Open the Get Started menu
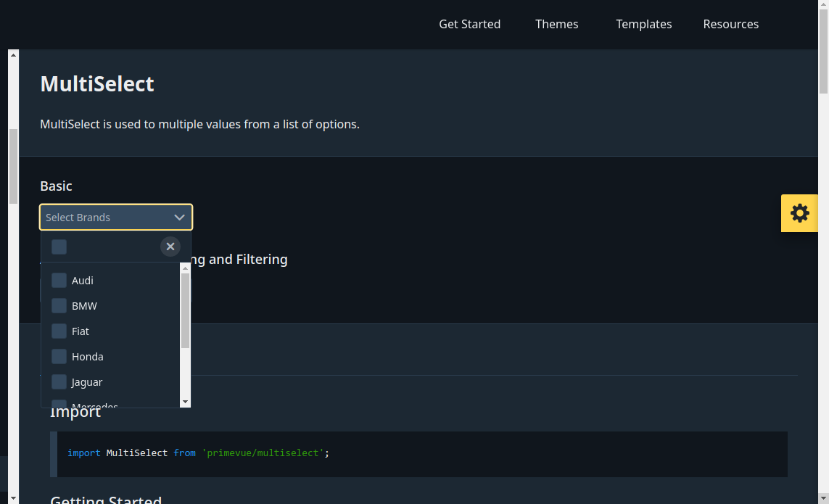Viewport: 829px width, 504px height. (x=469, y=25)
